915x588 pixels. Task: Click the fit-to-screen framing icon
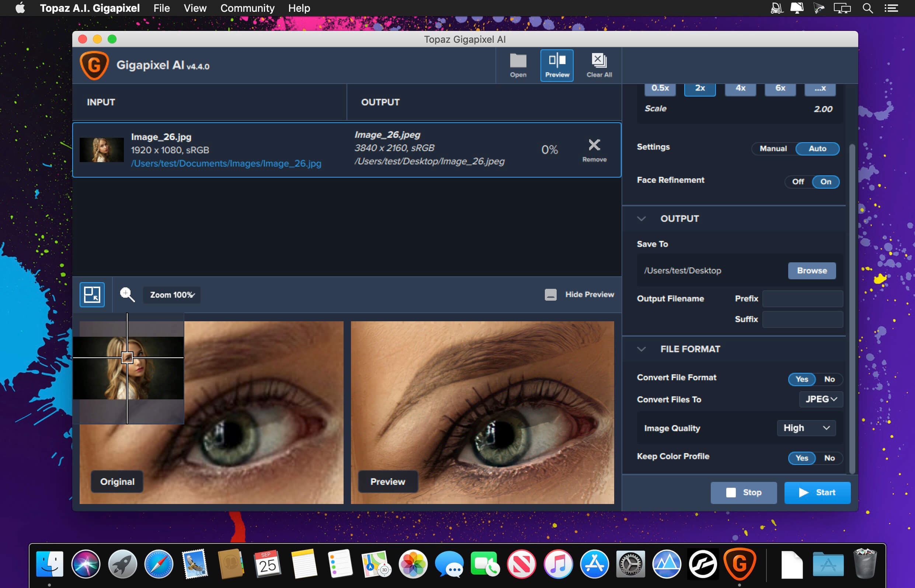pos(91,294)
